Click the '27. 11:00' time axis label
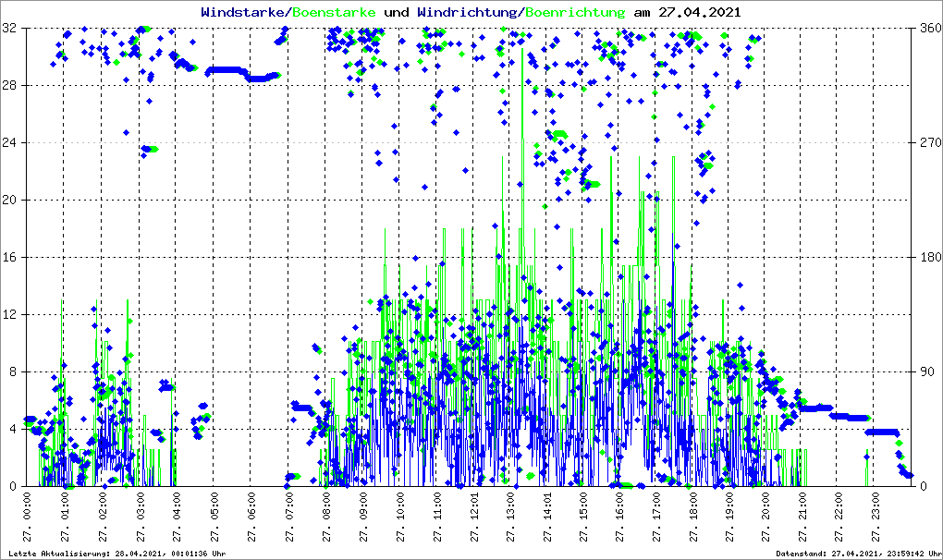 [x=436, y=517]
